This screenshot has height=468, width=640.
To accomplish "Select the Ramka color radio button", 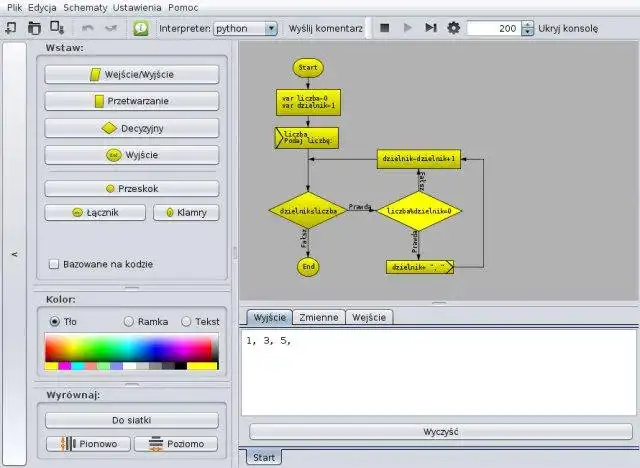I will point(129,322).
